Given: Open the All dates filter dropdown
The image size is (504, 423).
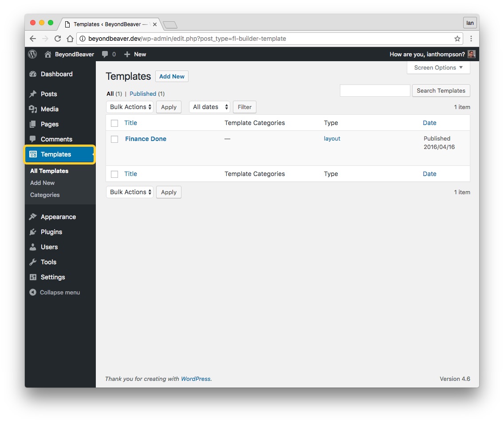Looking at the screenshot, I should pos(209,107).
